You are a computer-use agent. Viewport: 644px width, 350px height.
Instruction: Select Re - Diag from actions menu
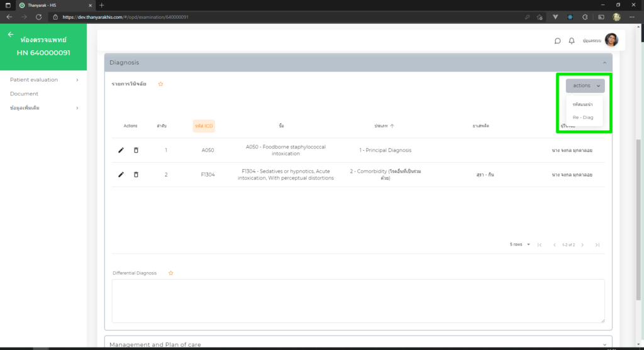pos(583,118)
